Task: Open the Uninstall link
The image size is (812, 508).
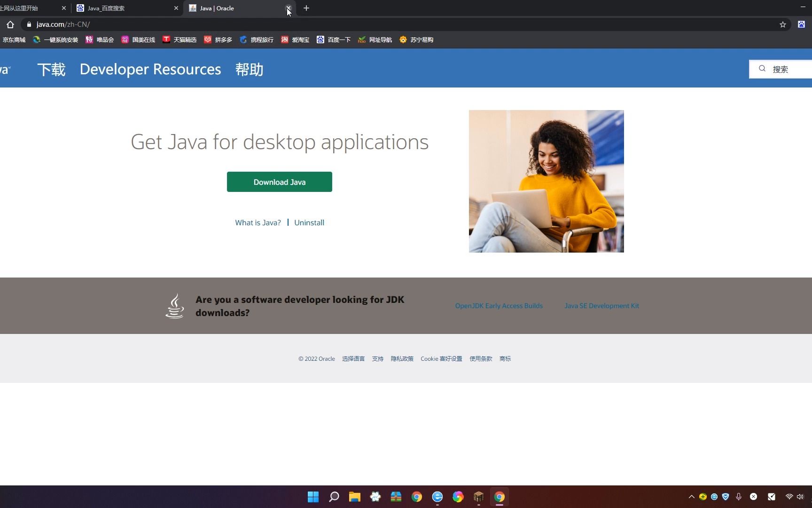Action: (309, 222)
